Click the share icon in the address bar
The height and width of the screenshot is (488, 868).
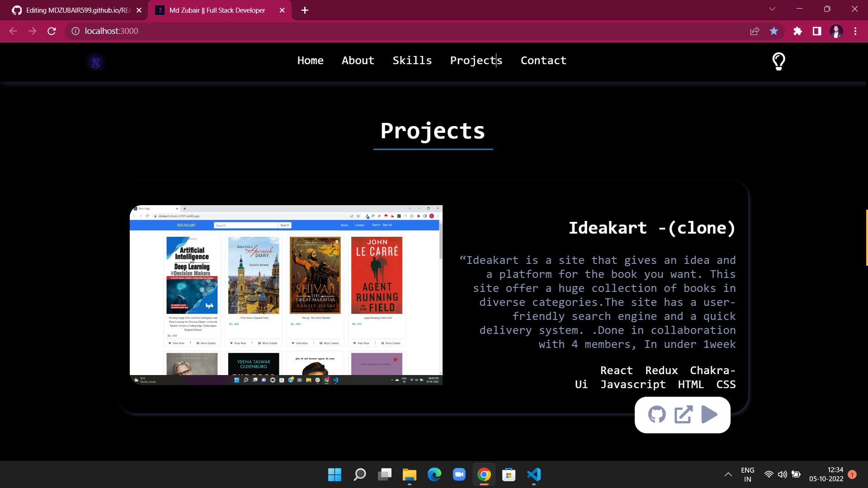(755, 31)
